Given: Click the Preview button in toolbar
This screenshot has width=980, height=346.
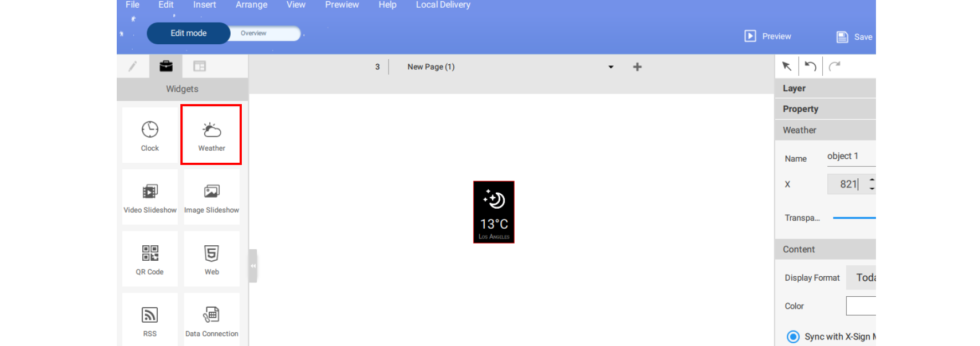Looking at the screenshot, I should 768,37.
